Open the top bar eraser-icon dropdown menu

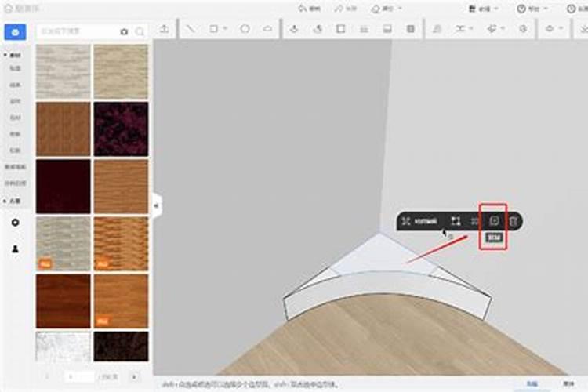(x=387, y=9)
